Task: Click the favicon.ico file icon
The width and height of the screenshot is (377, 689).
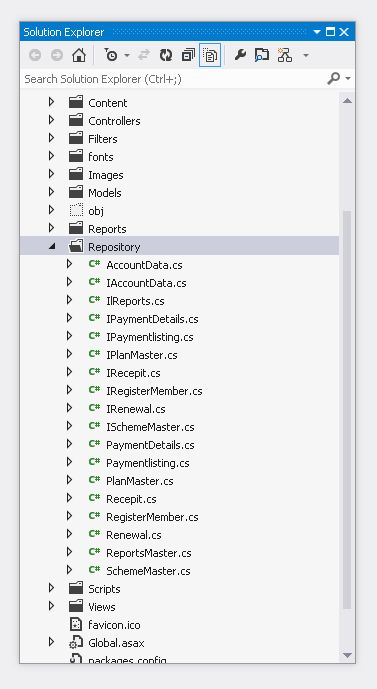Action: [76, 624]
